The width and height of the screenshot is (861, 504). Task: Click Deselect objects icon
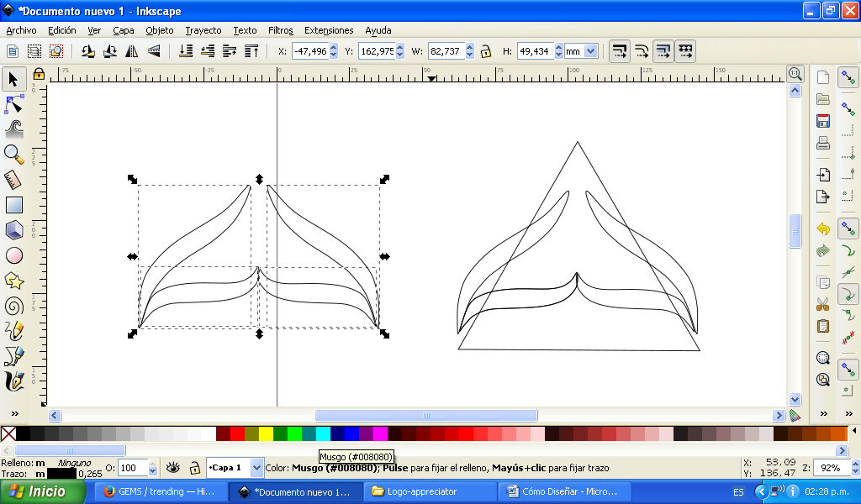pos(56,51)
